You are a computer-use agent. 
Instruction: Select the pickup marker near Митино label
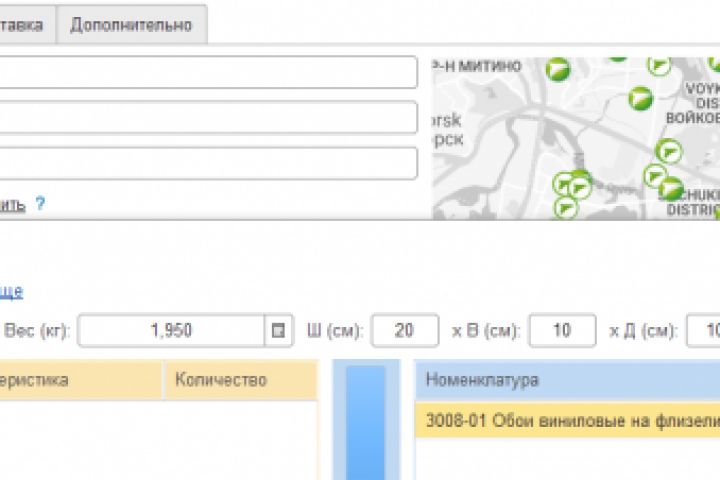pos(558,69)
